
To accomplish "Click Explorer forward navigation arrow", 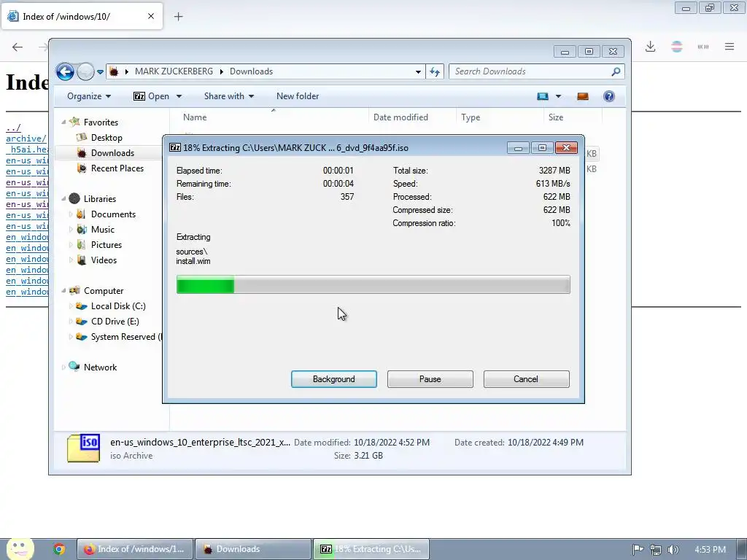I will (86, 72).
